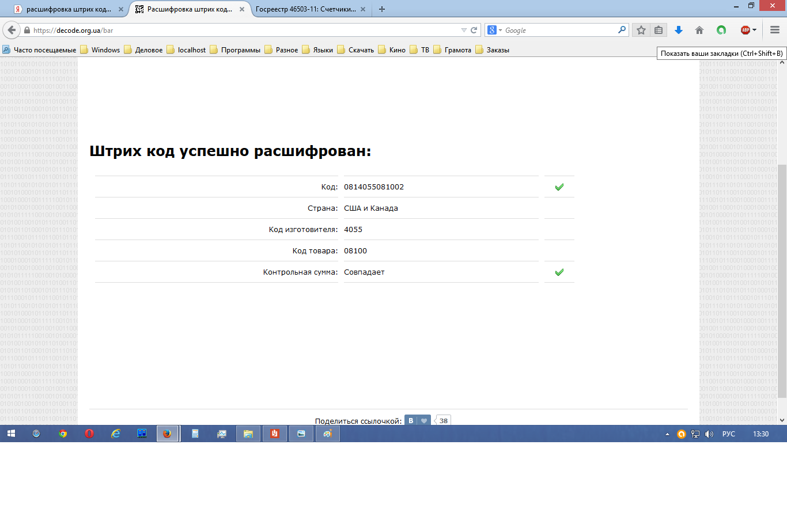
Task: Bookmark this page with the star icon
Action: 641,30
